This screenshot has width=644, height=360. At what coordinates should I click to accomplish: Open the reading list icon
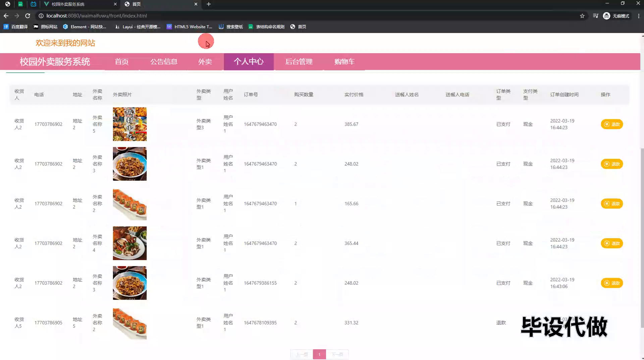[x=595, y=16]
